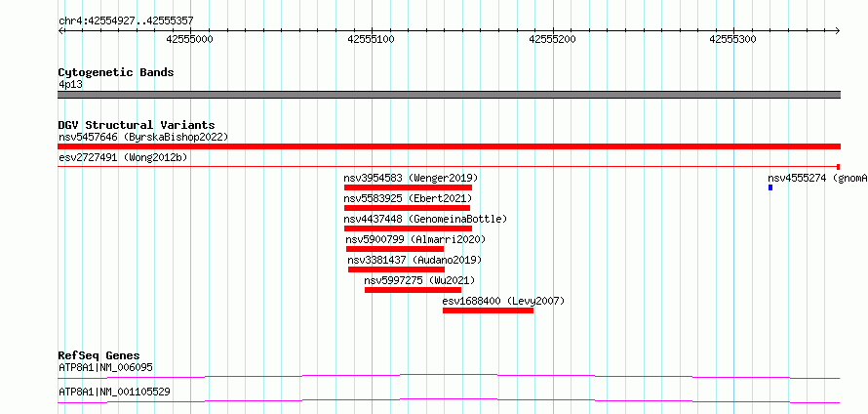Select the small blue nsv4555274 variant marker
868x414 pixels.
(x=770, y=187)
